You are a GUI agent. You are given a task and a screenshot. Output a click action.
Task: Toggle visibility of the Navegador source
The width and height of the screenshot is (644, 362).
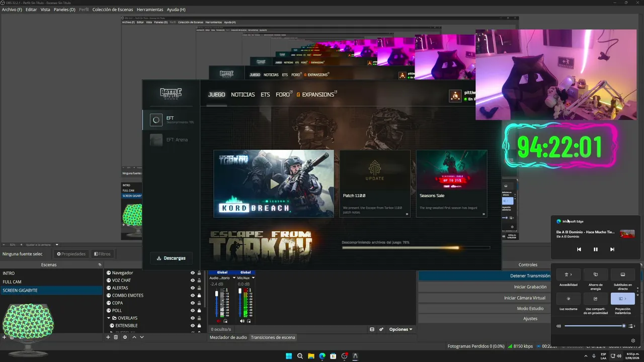(192, 273)
